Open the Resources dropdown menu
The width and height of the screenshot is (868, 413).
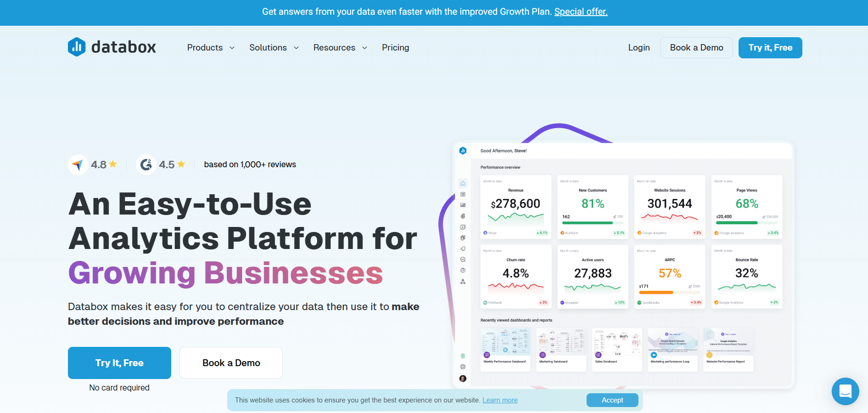(x=340, y=48)
